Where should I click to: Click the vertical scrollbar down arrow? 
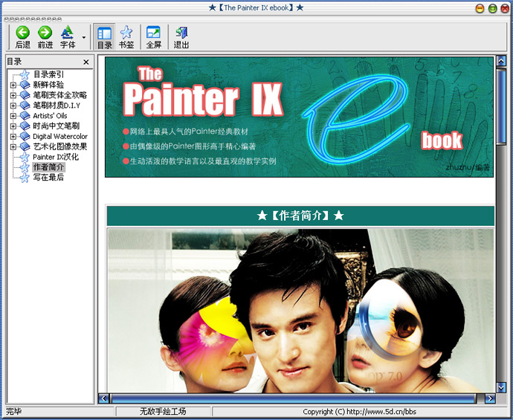[501, 387]
